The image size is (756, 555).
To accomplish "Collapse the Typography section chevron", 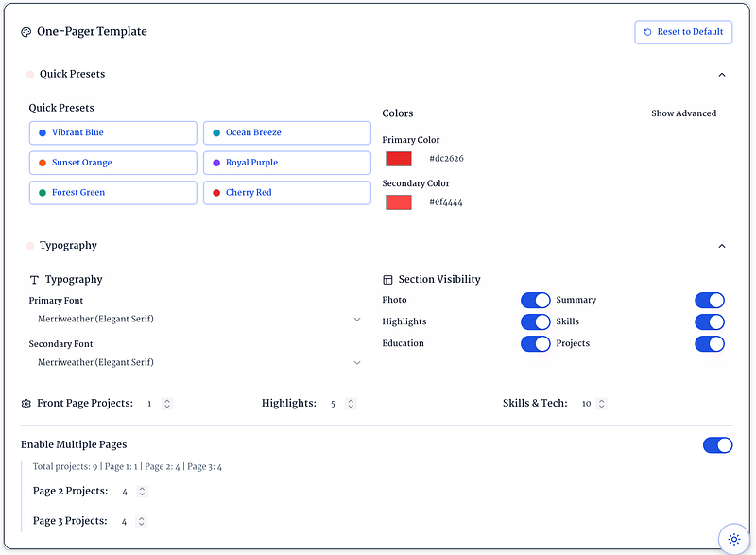I will pos(722,246).
